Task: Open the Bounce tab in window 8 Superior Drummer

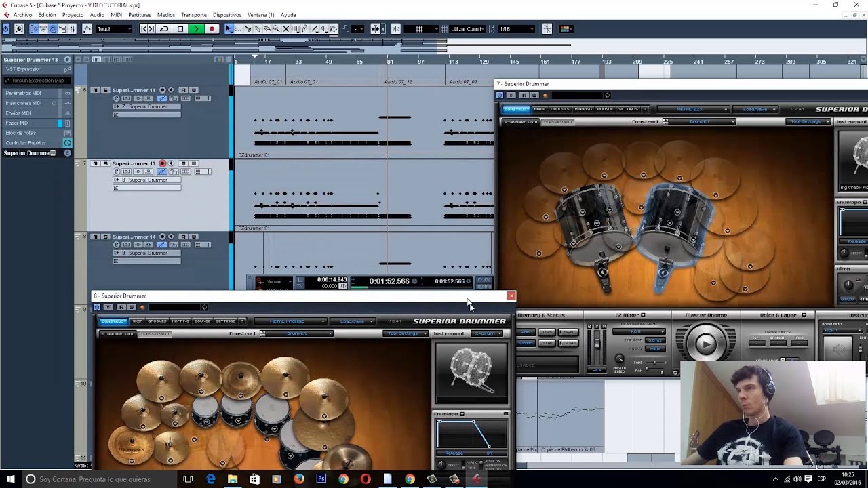Action: click(203, 321)
